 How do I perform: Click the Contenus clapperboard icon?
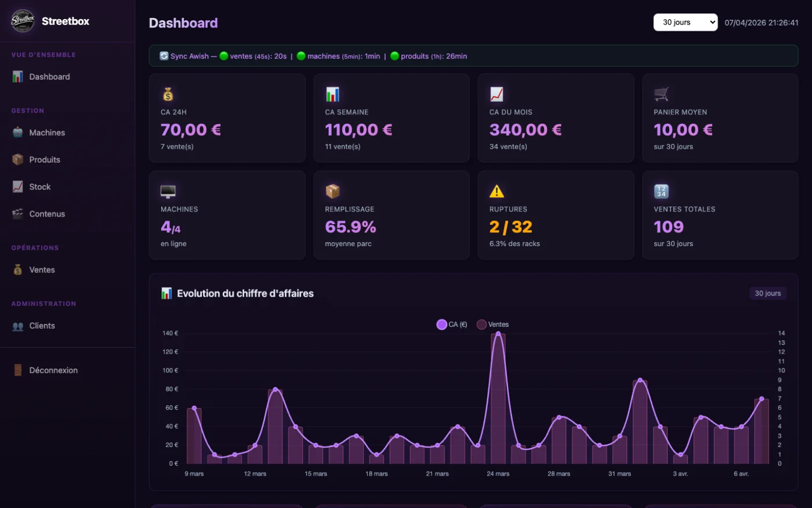pyautogui.click(x=18, y=214)
